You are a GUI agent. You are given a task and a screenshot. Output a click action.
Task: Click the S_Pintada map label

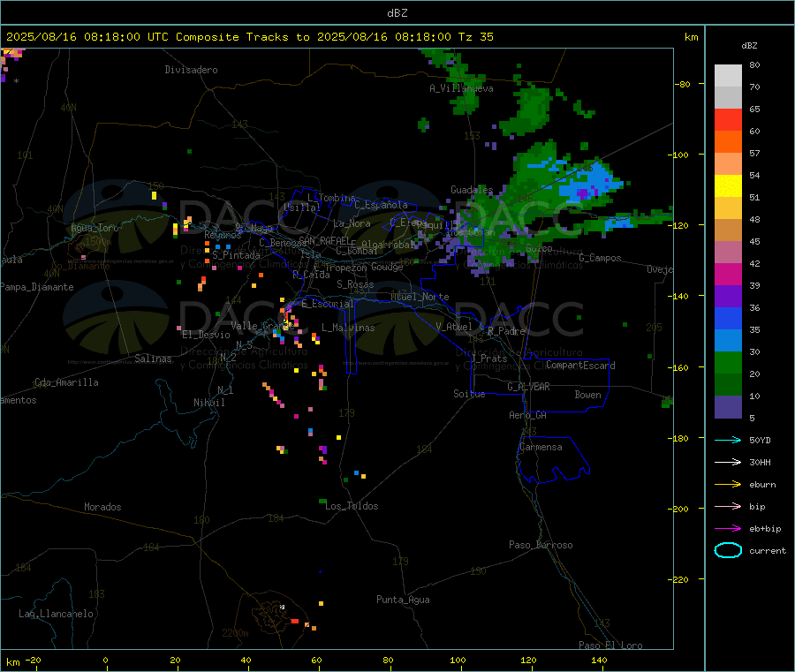point(236,255)
